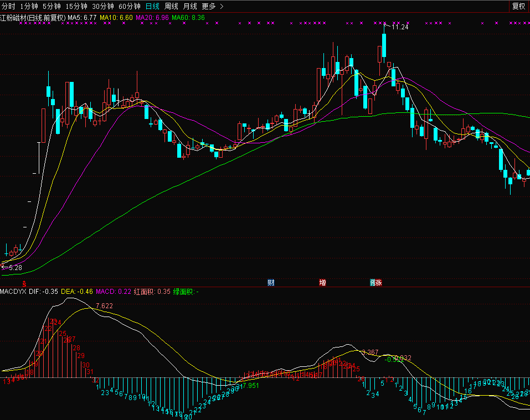Click the 7.622 MACD peak value

click(x=105, y=306)
